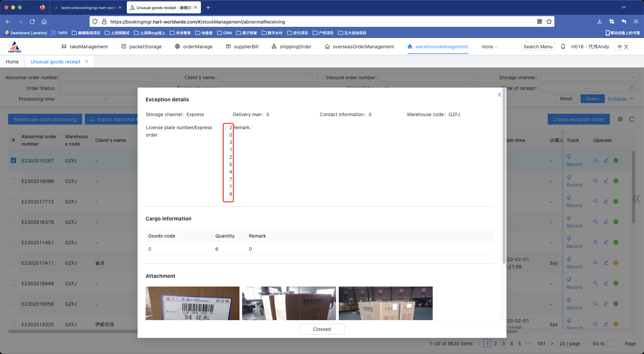Click the orange status icon for E2302017411
This screenshot has height=354, width=644.
pos(616,263)
